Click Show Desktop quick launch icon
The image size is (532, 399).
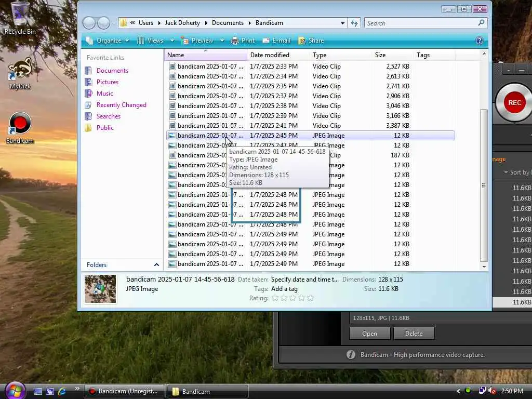click(37, 391)
